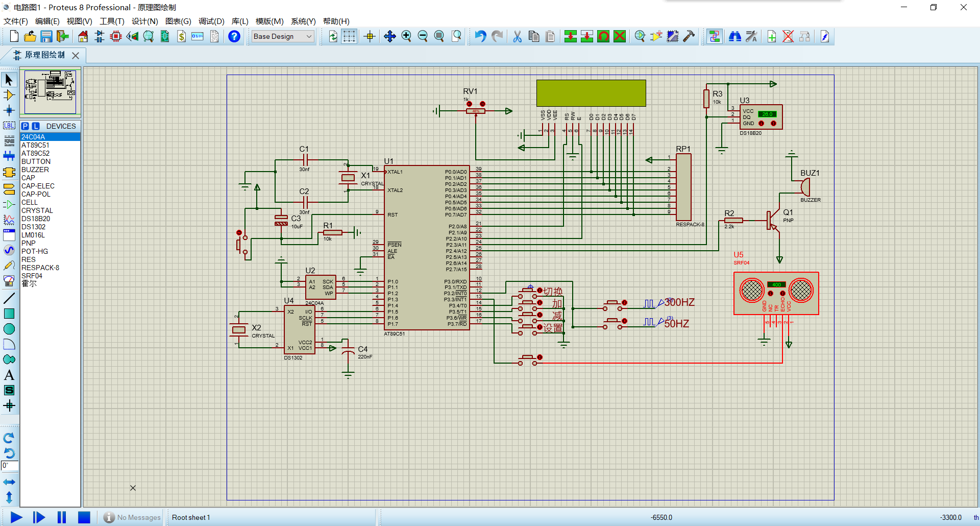
Task: Select the 2D circle drawing tool
Action: pos(9,329)
